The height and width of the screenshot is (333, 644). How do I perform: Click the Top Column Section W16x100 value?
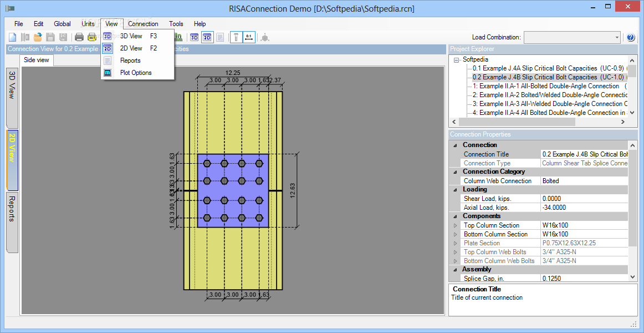tap(585, 225)
